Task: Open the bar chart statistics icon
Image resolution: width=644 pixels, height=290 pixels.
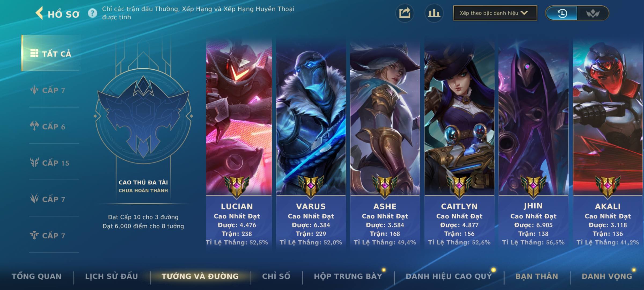Action: (434, 13)
